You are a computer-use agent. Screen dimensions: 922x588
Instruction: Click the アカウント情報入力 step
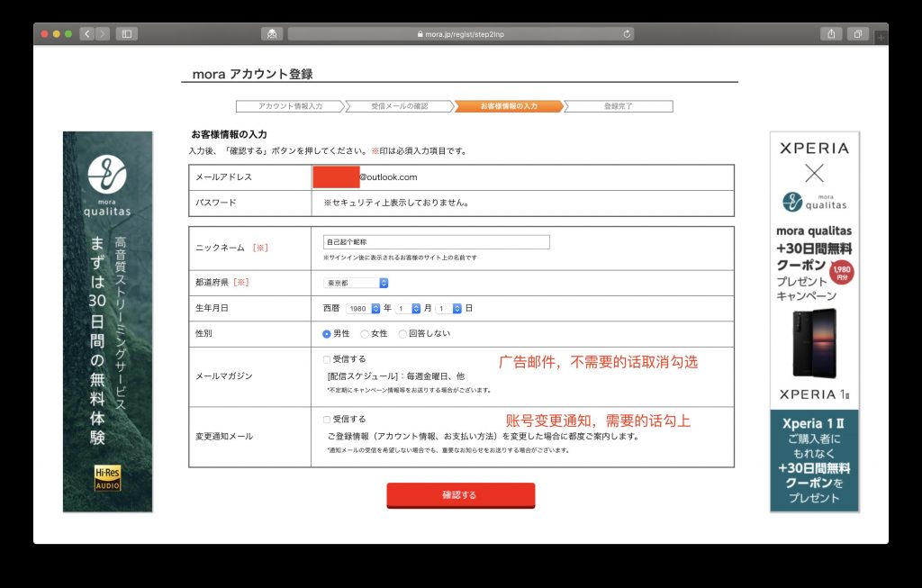point(291,106)
